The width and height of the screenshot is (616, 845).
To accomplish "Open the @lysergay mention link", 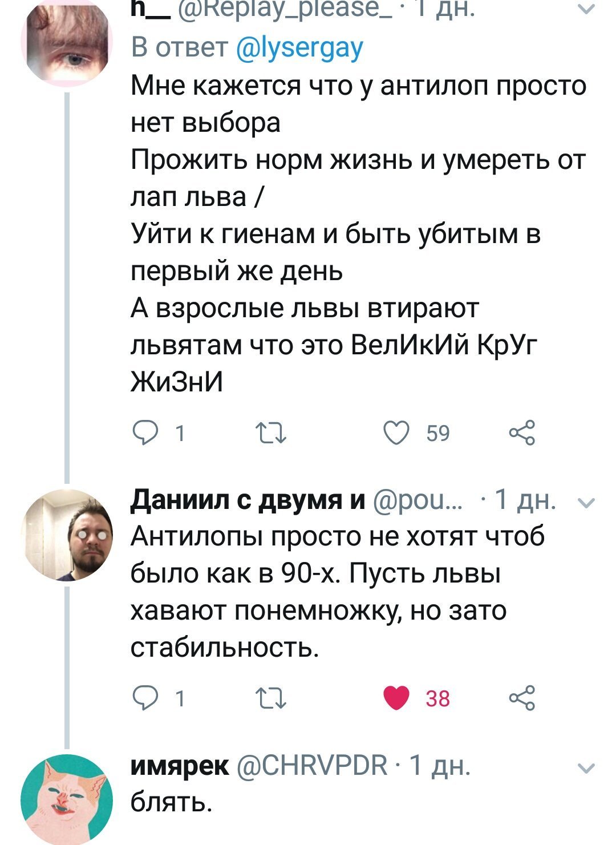I will [299, 48].
